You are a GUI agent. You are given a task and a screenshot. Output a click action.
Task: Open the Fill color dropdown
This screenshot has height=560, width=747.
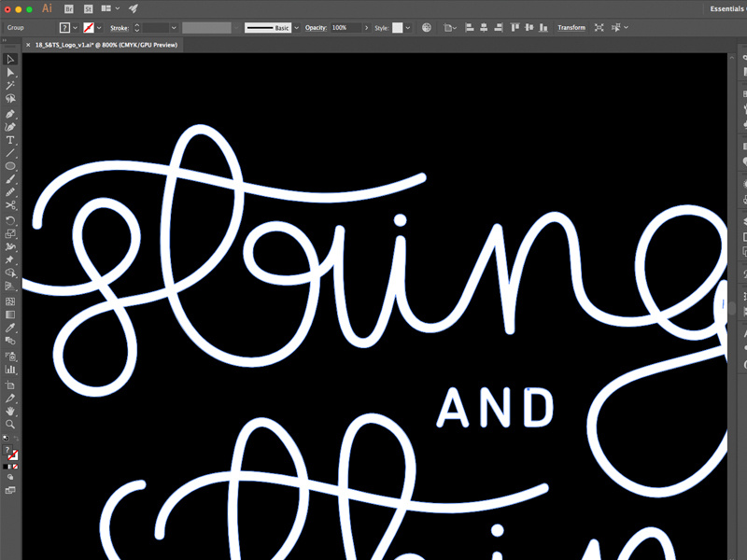(75, 28)
